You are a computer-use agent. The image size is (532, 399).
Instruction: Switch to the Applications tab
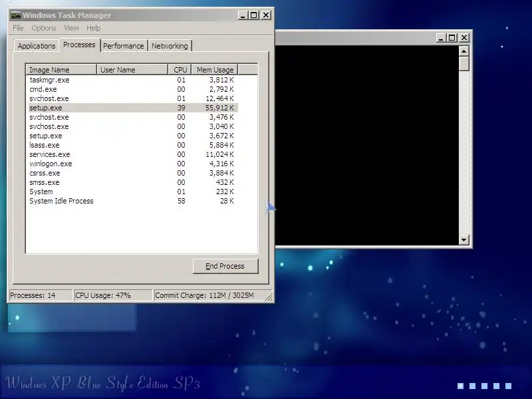37,46
